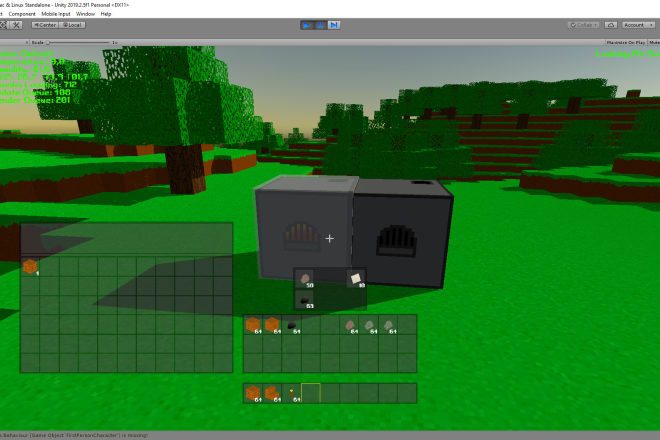Click the lit furnace block
This screenshot has height=440, width=660.
point(305,227)
